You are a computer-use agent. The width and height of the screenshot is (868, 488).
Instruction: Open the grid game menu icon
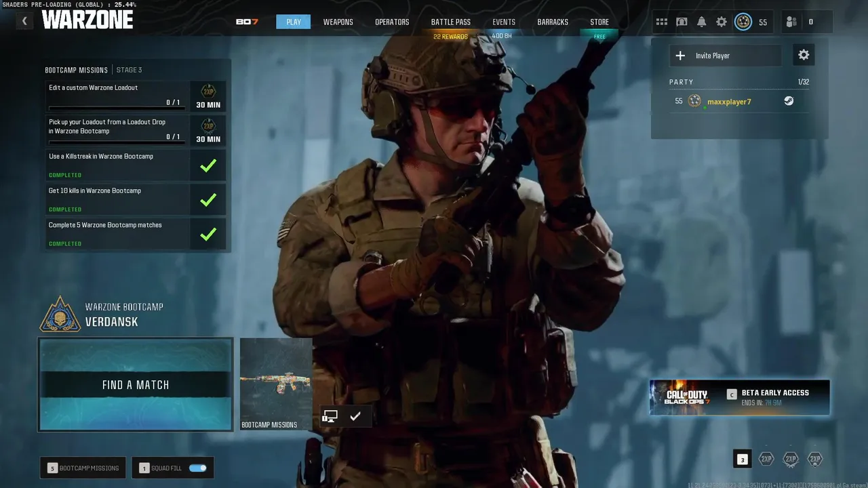click(x=662, y=22)
